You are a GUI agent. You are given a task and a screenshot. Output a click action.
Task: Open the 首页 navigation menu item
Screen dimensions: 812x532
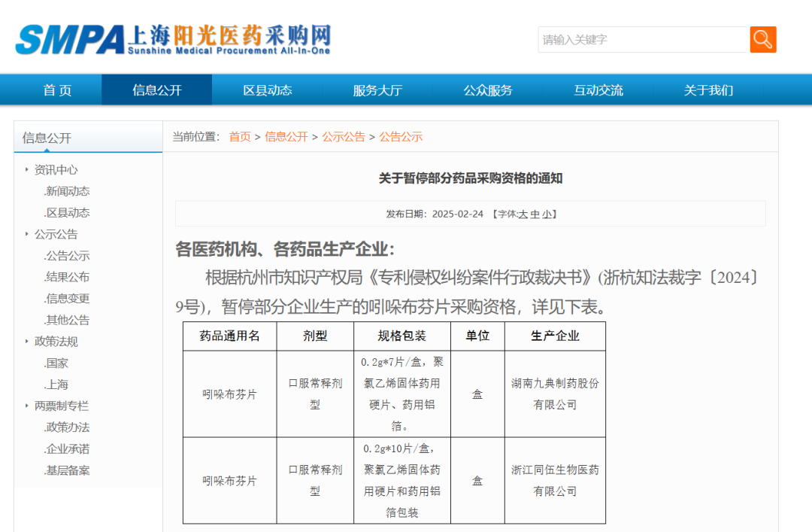[57, 90]
